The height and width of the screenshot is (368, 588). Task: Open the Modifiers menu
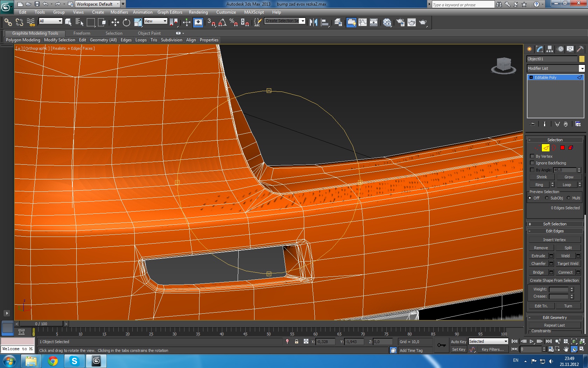[x=119, y=12]
